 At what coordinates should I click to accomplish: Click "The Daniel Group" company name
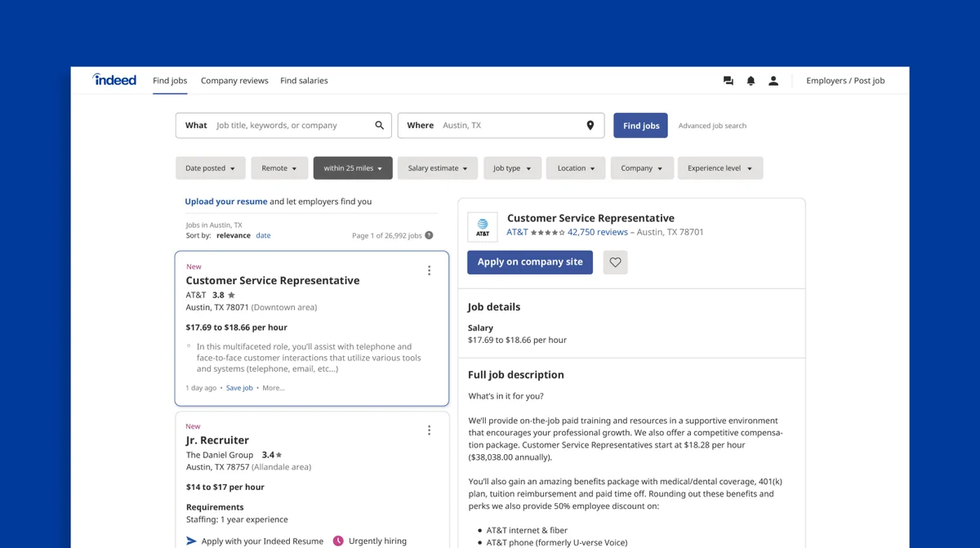220,455
